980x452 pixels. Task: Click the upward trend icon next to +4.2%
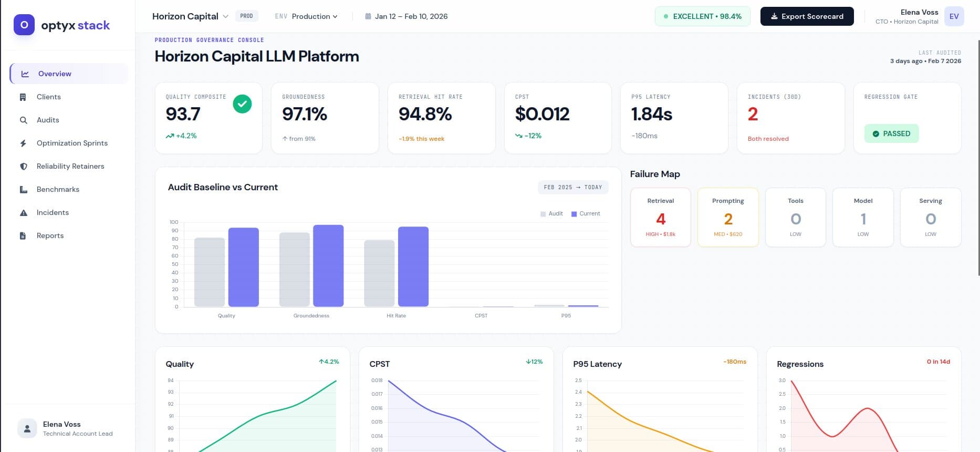point(170,136)
